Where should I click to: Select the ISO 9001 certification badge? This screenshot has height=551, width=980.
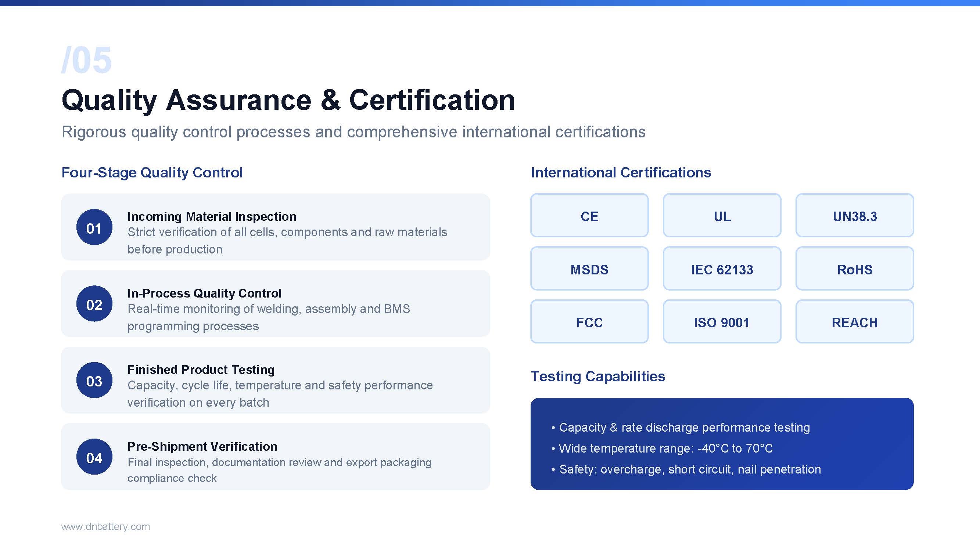(722, 322)
